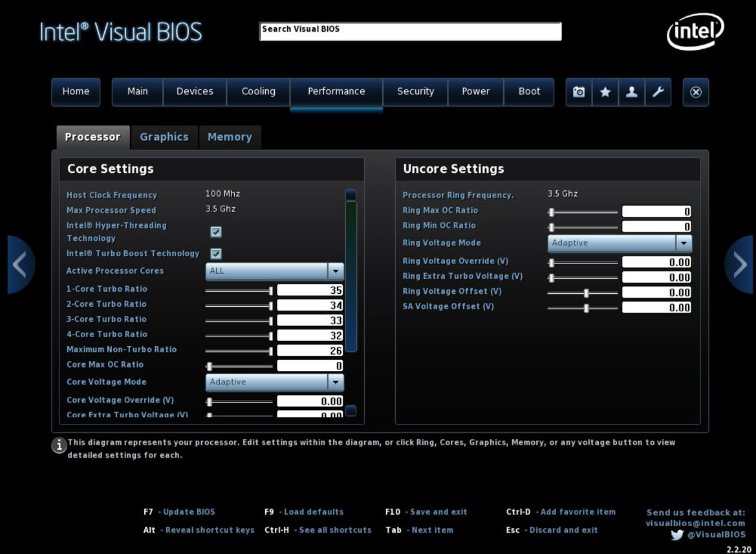Viewport: 756px width, 554px height.
Task: Click the 1-Core Turbo Ratio value field
Action: [x=310, y=290]
